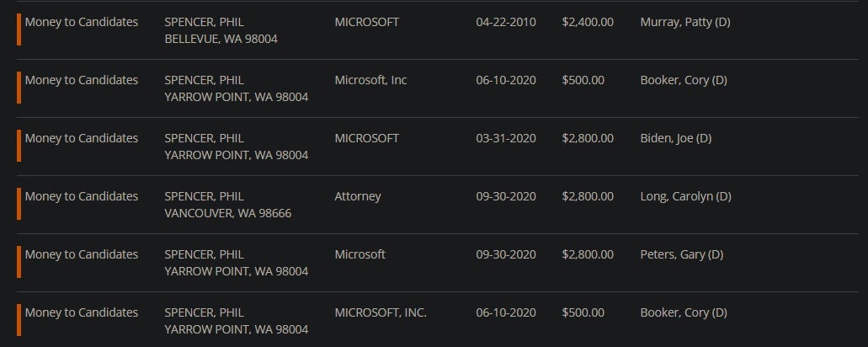Screen dimensions: 868x347
Task: Click the VANCOUVER, WA 98666 address
Action: [227, 213]
